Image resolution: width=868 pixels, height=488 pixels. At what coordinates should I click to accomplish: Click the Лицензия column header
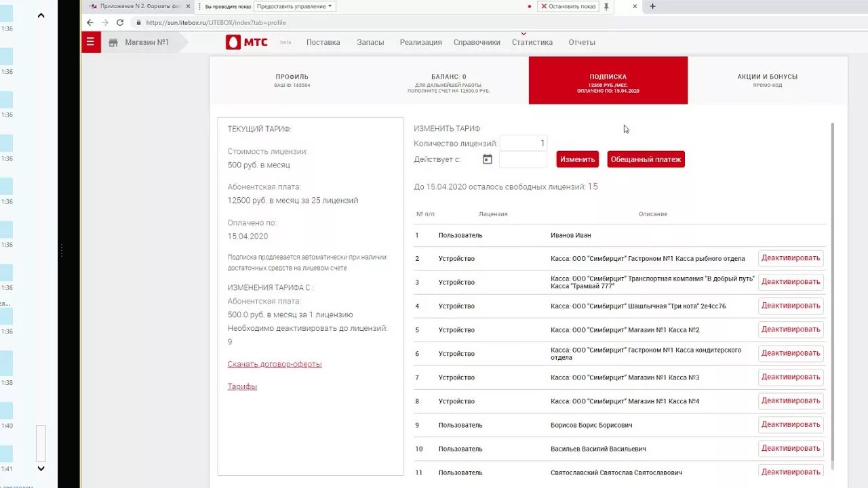[493, 214]
